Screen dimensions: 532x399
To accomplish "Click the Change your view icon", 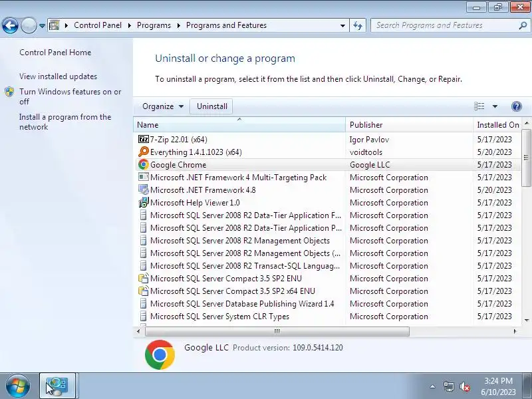I will [x=479, y=106].
